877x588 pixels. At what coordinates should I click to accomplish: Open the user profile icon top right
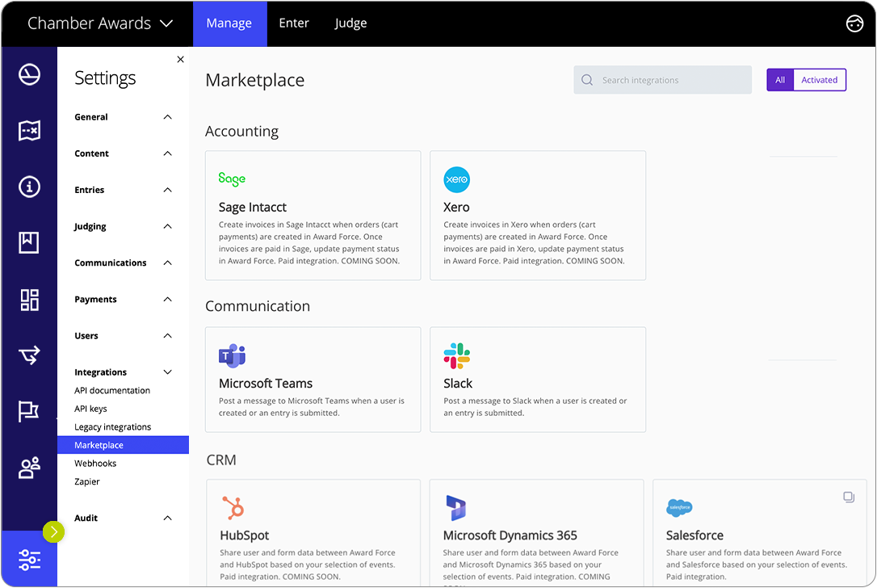point(854,23)
